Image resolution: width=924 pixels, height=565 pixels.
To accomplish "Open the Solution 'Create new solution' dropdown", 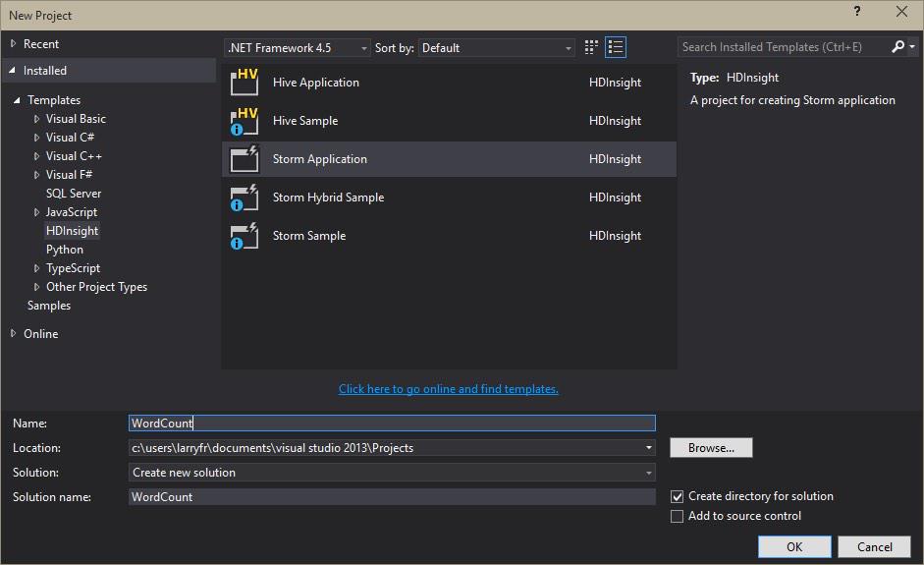I will [x=392, y=473].
